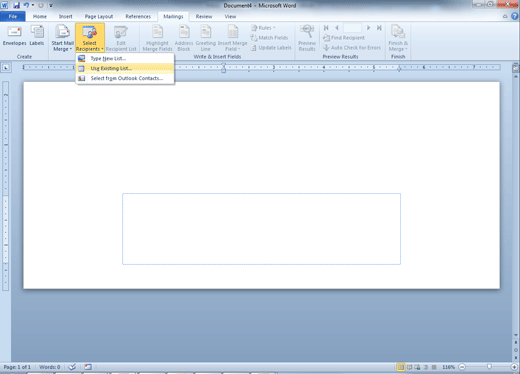Viewport: 520px width, 374px height.
Task: Toggle the macro recording status bar button
Action: 88,367
